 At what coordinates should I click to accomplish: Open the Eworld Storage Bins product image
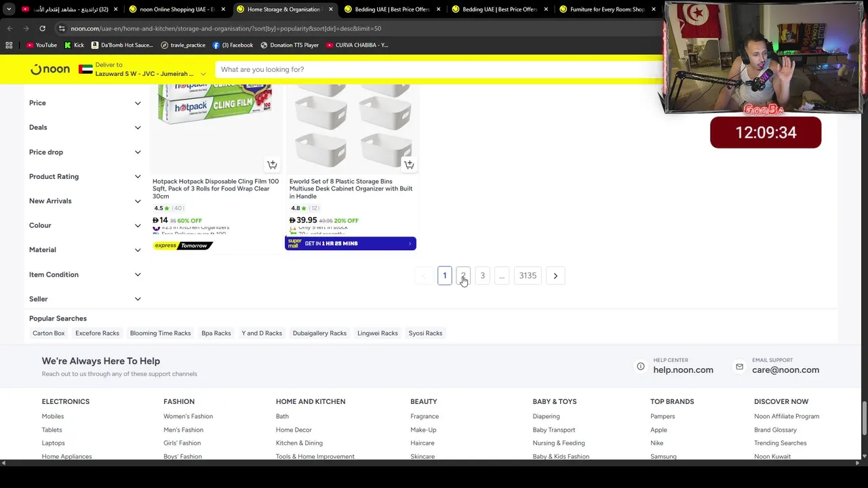coord(352,129)
